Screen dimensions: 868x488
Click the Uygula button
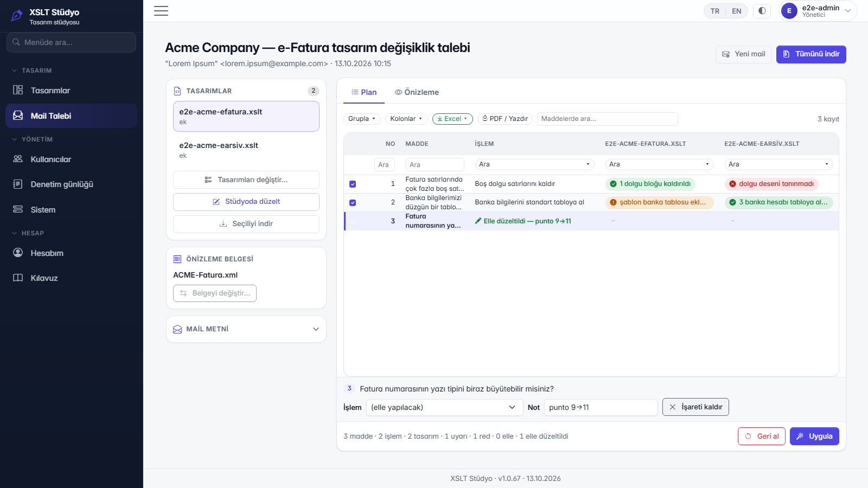pyautogui.click(x=814, y=436)
